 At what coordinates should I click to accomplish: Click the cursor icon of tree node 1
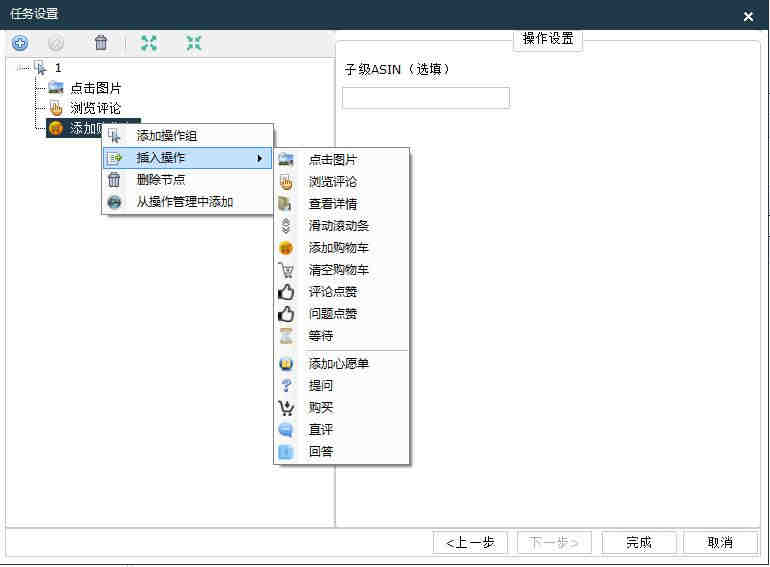41,67
